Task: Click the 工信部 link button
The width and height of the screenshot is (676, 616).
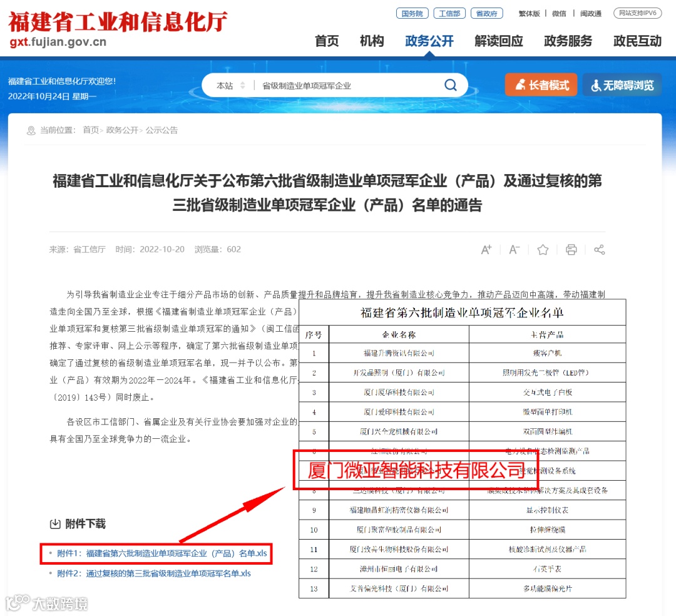Action: click(x=449, y=13)
